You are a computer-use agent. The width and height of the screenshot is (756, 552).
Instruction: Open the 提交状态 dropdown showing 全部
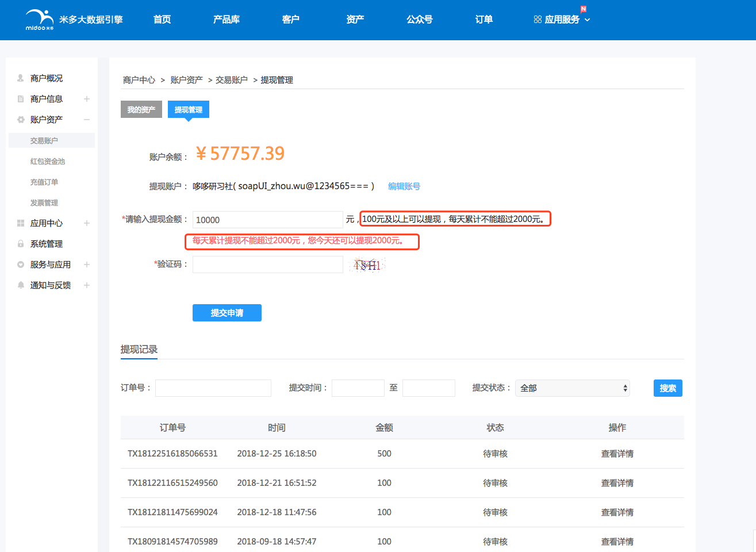(x=573, y=388)
